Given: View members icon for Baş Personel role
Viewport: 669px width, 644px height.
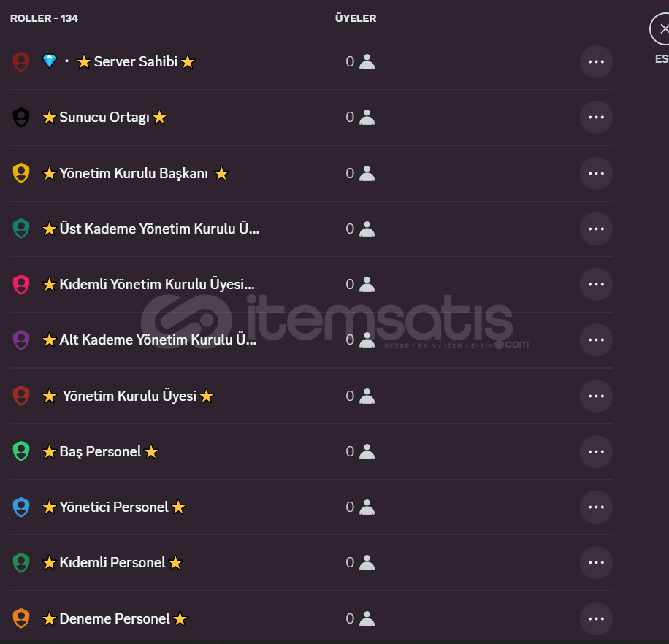Looking at the screenshot, I should coord(367,452).
